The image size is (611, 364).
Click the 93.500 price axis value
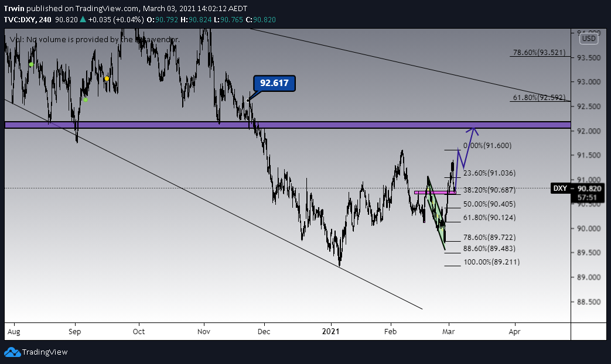tap(589, 57)
